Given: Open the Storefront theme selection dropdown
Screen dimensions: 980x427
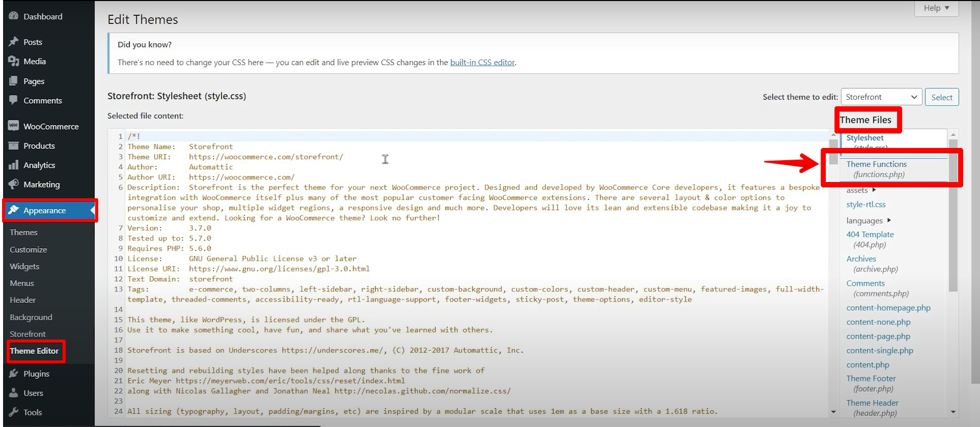Looking at the screenshot, I should [881, 97].
